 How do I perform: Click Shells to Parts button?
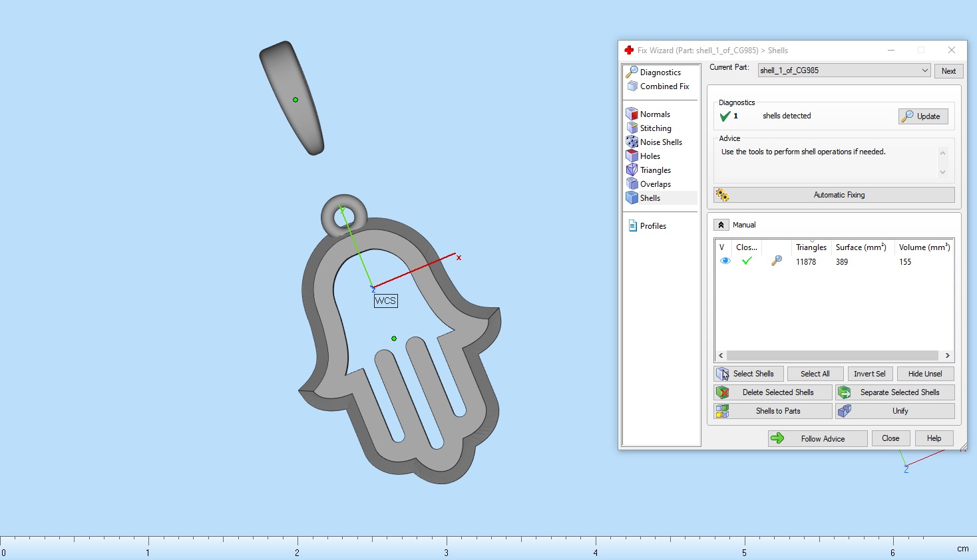(x=773, y=411)
